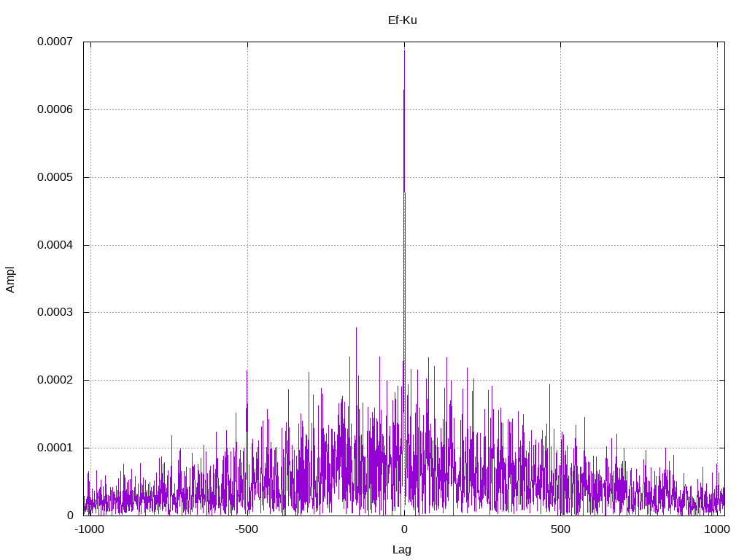Click the tip of the central peak at lag 0
This screenshot has height=560, width=747.
[404, 50]
